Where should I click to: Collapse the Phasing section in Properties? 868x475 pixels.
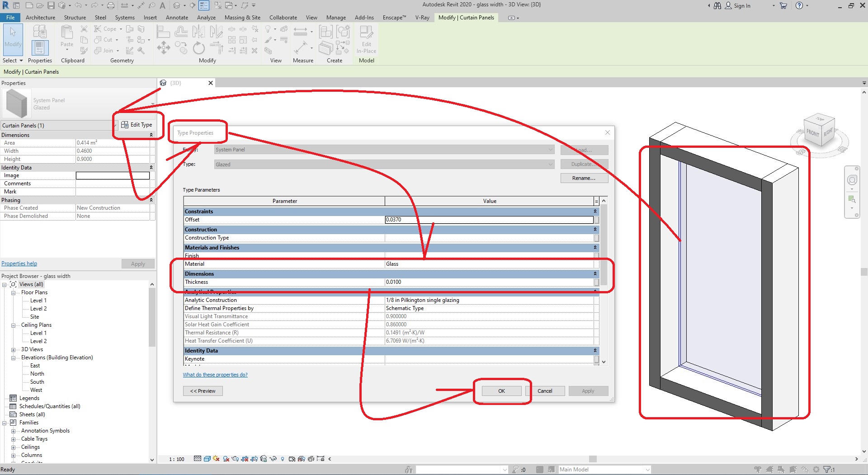point(151,200)
